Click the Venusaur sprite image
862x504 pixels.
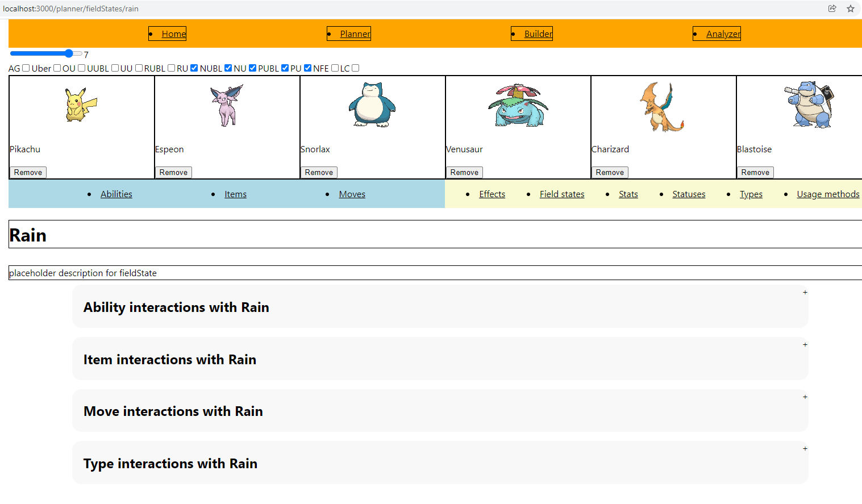point(518,105)
